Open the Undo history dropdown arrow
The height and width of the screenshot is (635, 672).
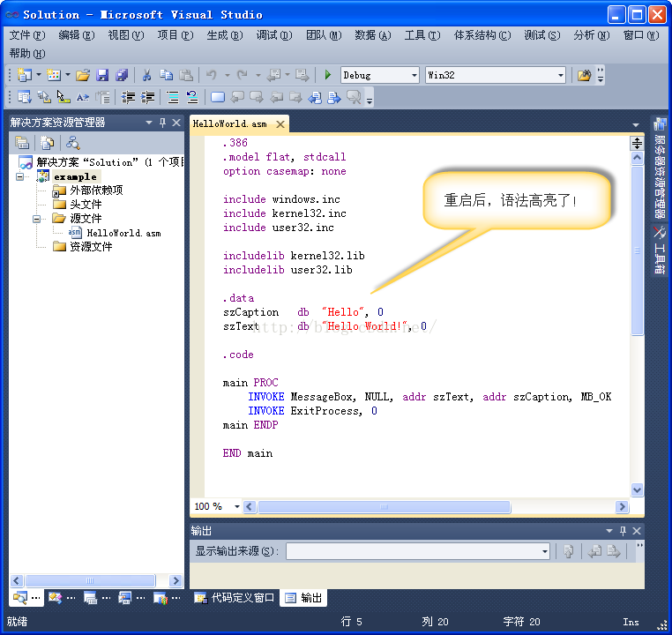(228, 76)
